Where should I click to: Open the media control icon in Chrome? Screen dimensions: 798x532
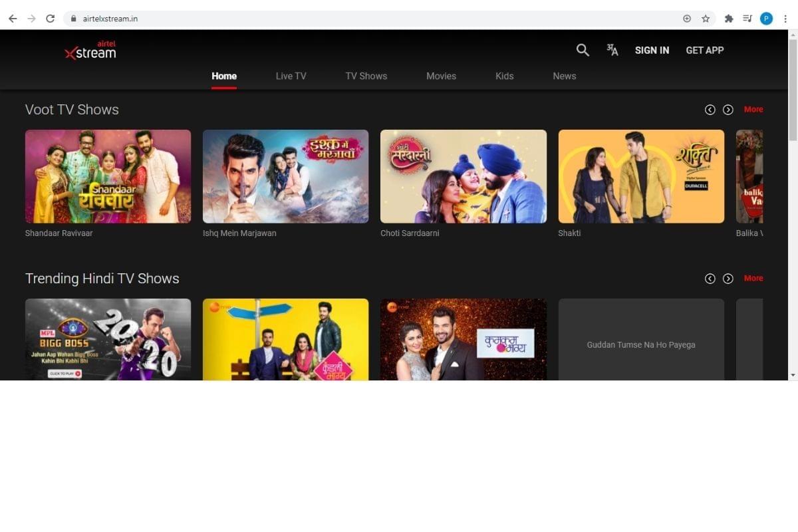click(747, 19)
